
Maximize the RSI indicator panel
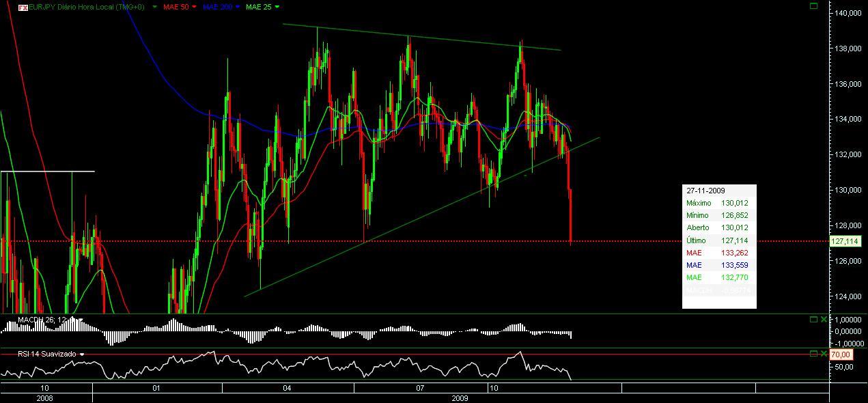tap(813, 353)
